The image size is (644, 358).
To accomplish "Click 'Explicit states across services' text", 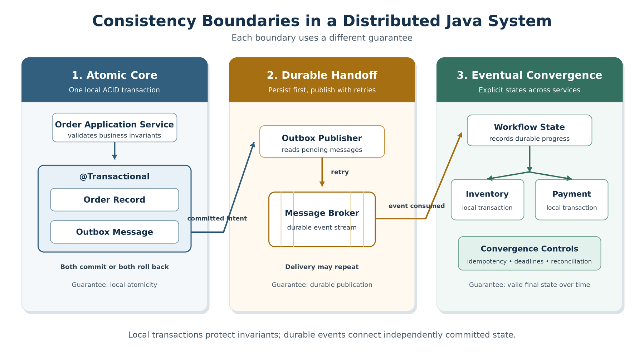I will [x=530, y=90].
